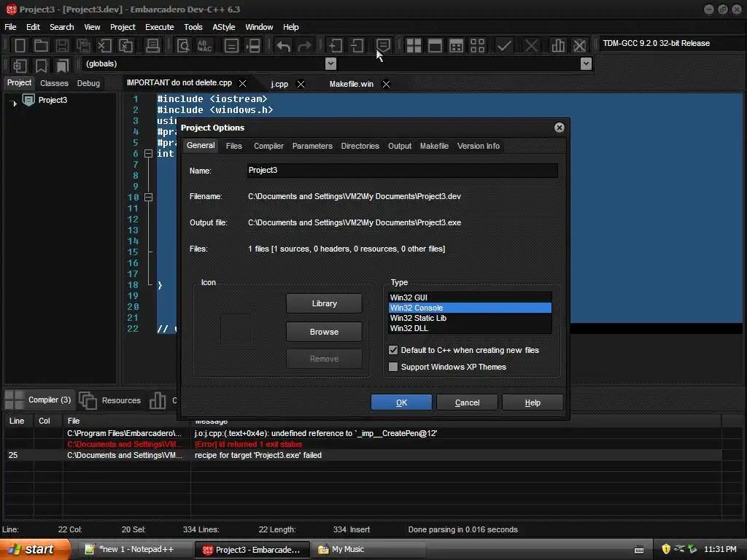747x560 pixels.
Task: Switch to the Compiler tab in Project Options
Action: tap(268, 146)
